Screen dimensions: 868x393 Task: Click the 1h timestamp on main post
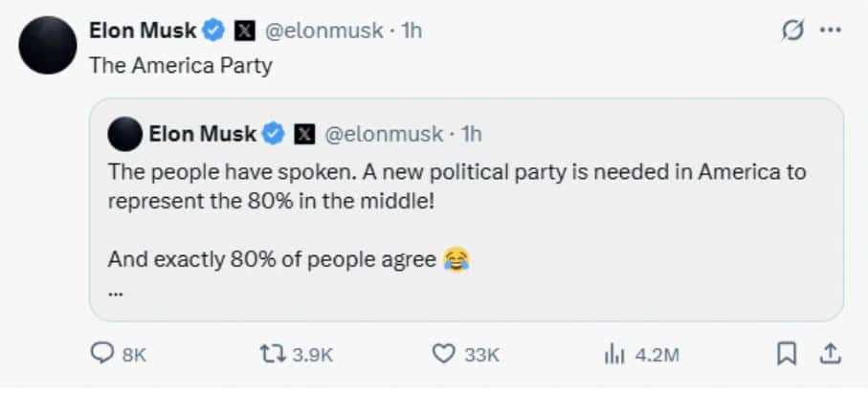(x=412, y=31)
